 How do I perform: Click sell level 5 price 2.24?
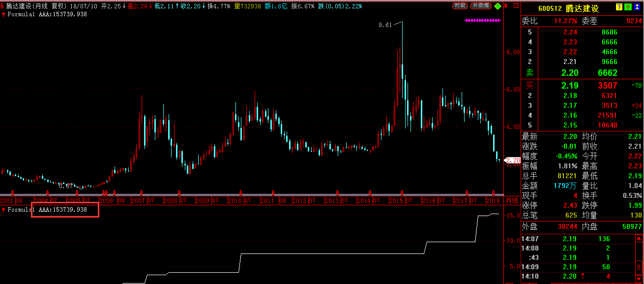(570, 32)
